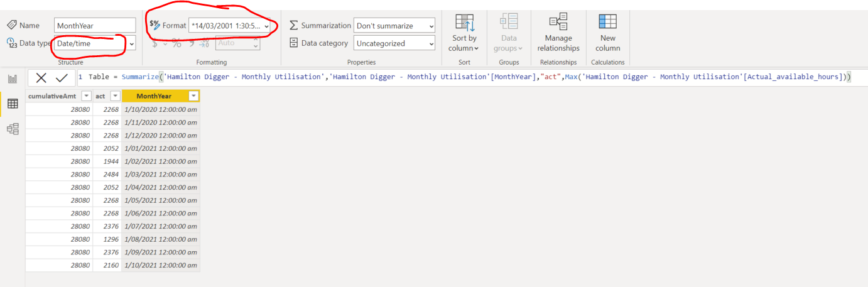The width and height of the screenshot is (868, 287).
Task: Click the Summarization sigma icon
Action: click(x=293, y=25)
